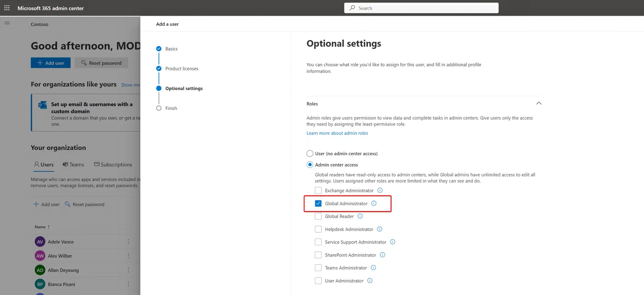
Task: Open more options for Alex Wilber
Action: 128,256
